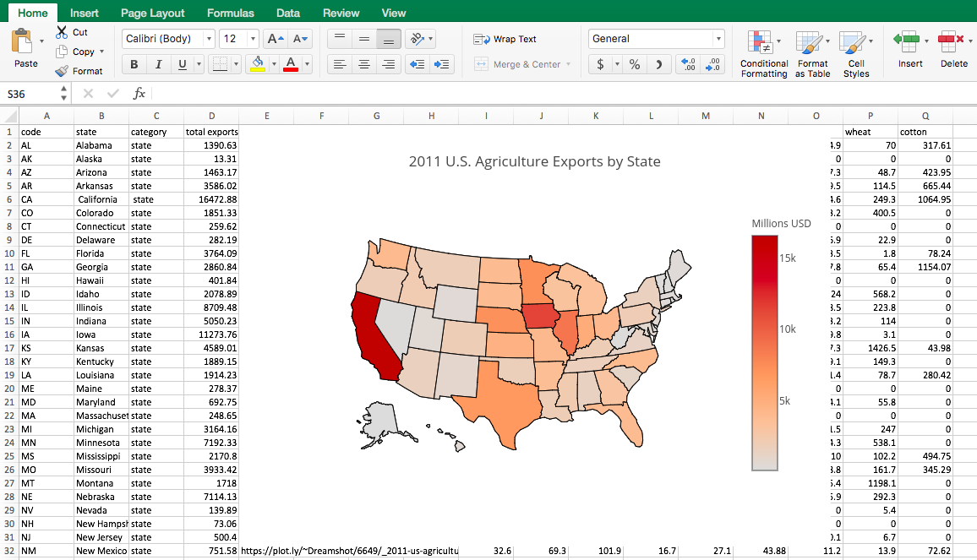
Task: Open the insert function fx button
Action: click(139, 94)
